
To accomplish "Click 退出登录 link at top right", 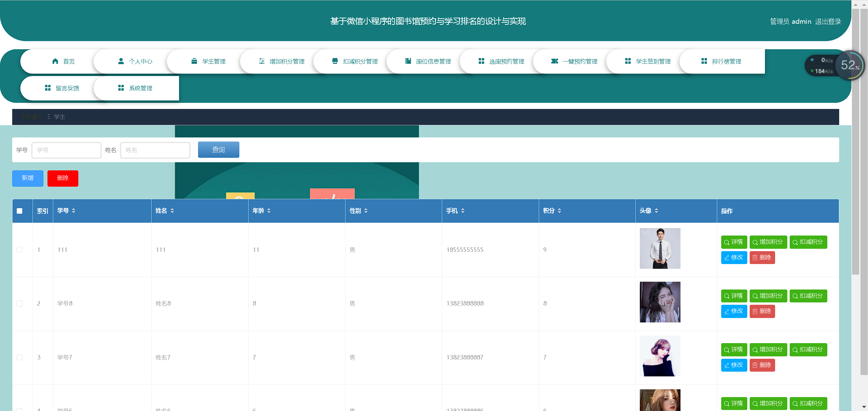I will coord(828,21).
